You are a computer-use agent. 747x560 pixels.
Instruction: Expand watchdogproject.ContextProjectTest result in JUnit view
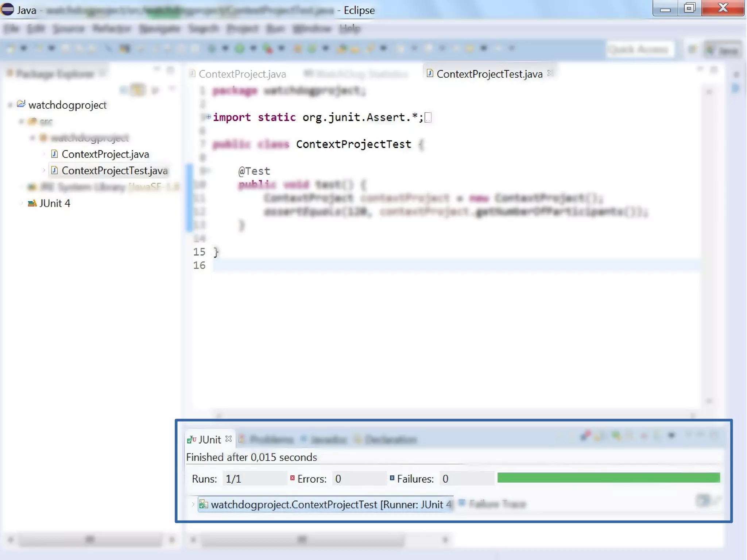[x=193, y=505]
